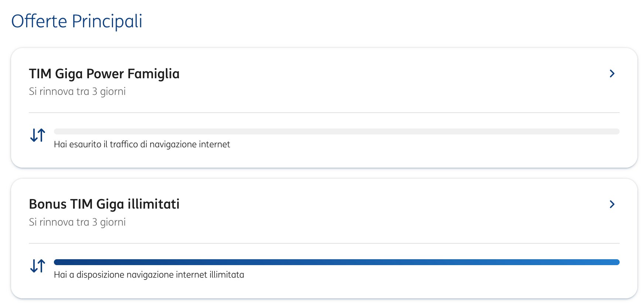Viewport: 644px width, 305px height.
Task: Click the word "Famiglia" in first offer title
Action: click(154, 74)
